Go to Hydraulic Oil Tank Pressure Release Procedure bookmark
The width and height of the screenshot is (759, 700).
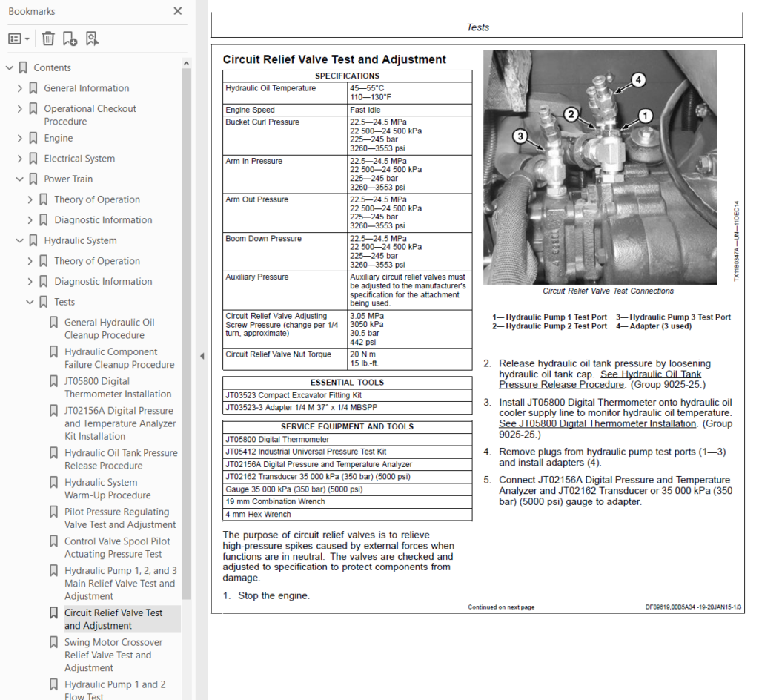click(121, 460)
